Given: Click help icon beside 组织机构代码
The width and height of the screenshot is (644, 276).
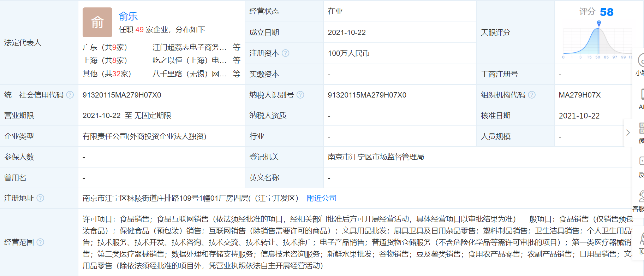Looking at the screenshot, I should click(532, 95).
